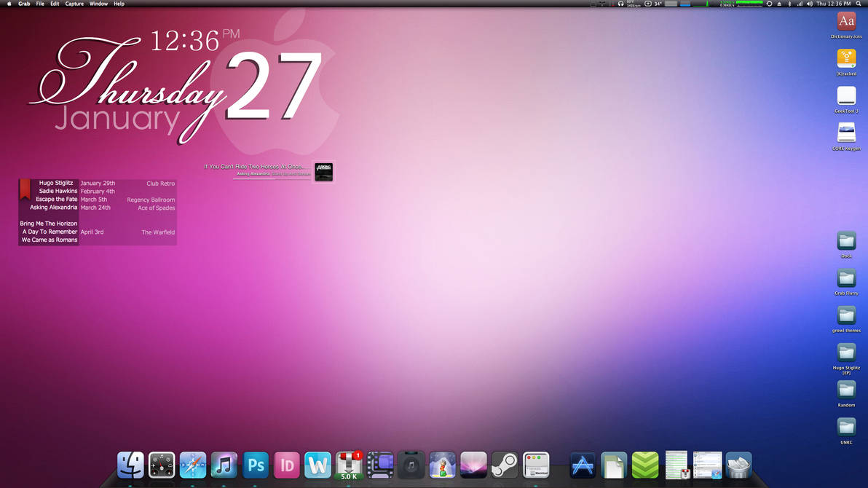Select the growl themes folder
The width and height of the screenshot is (868, 488).
846,319
